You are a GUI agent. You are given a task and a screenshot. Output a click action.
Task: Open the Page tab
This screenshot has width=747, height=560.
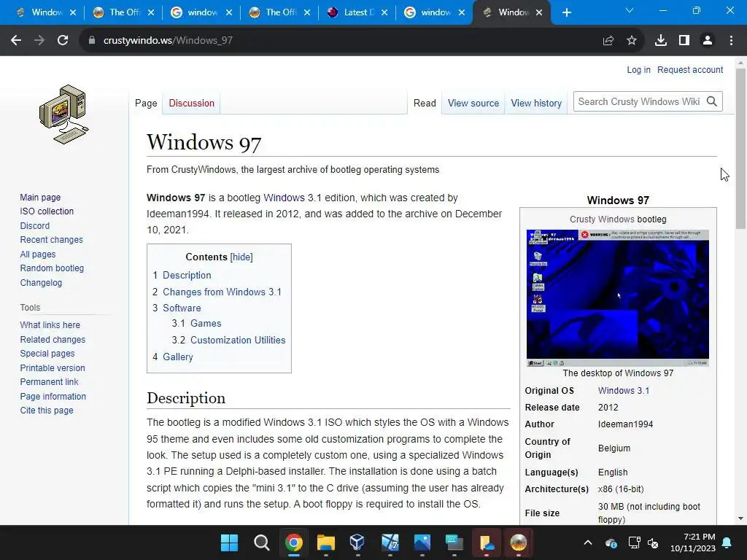pos(146,103)
